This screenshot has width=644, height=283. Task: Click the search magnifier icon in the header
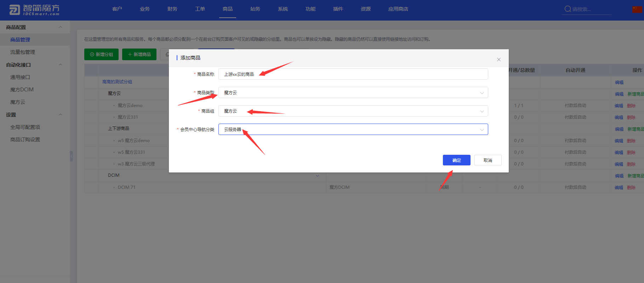568,9
